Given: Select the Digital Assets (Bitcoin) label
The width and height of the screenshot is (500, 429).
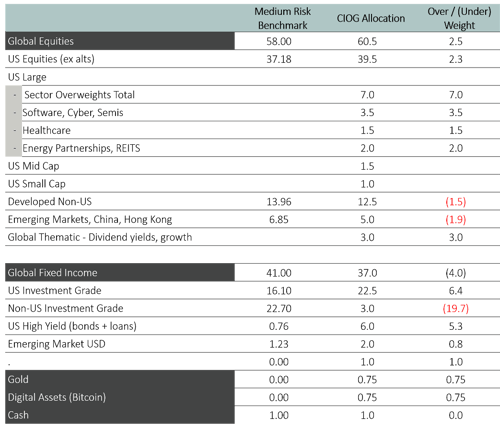Looking at the screenshot, I should [57, 397].
